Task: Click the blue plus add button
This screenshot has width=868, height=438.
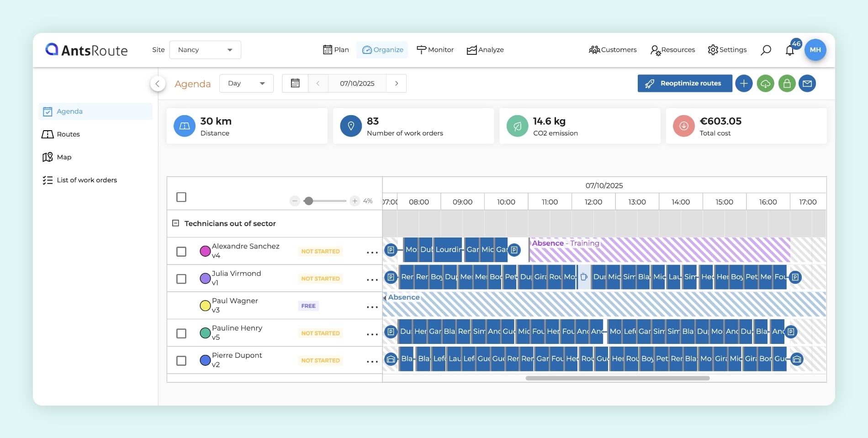Action: tap(744, 84)
